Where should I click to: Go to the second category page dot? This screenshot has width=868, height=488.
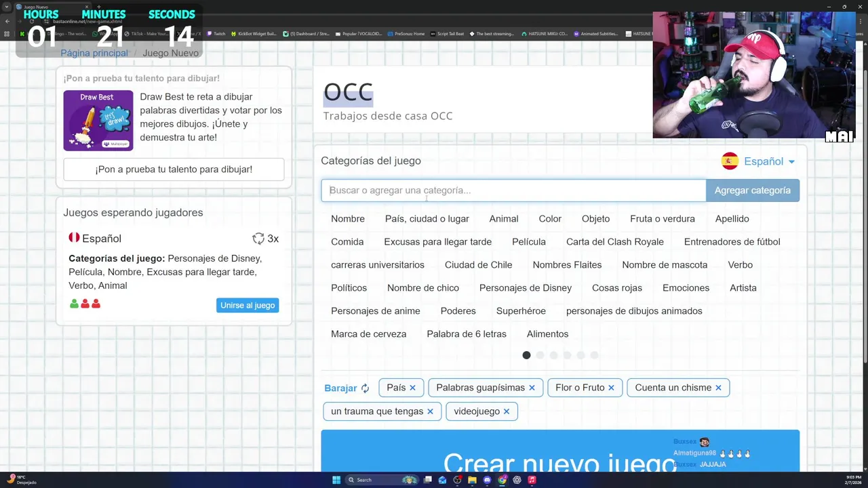point(540,355)
